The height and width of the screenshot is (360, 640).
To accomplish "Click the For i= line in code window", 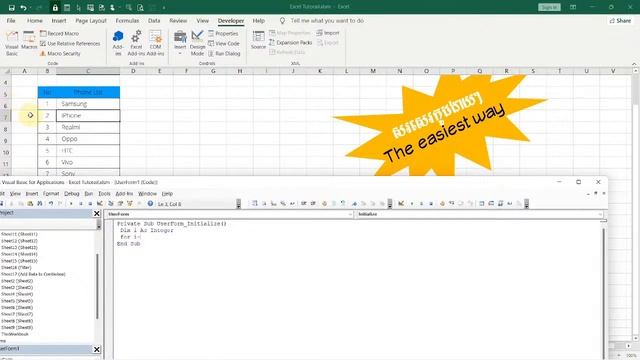I will click(x=130, y=237).
